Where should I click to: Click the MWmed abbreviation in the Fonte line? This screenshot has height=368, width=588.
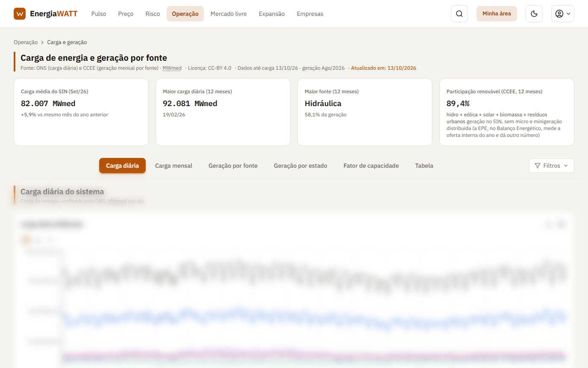pyautogui.click(x=172, y=68)
